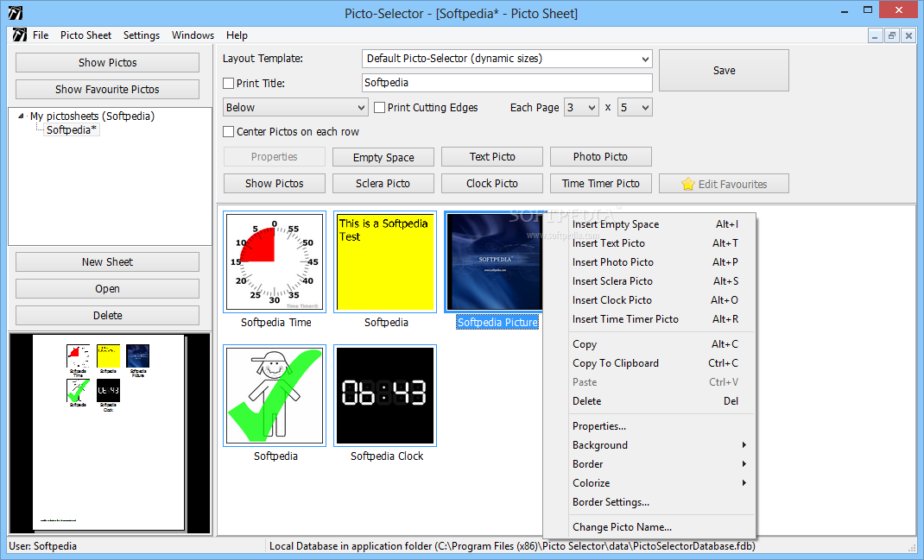Click the title text field containing Softpedia
The height and width of the screenshot is (560, 924).
(507, 83)
